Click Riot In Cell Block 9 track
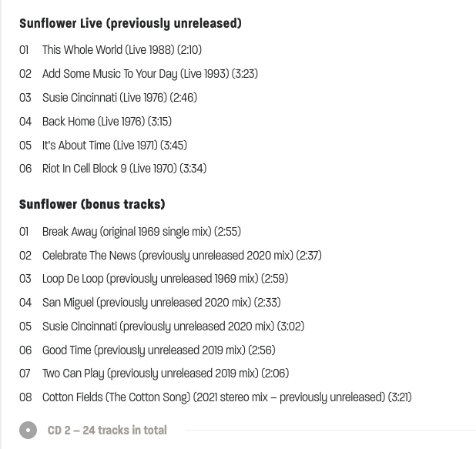Viewport: 476px width, 449px height. click(125, 169)
